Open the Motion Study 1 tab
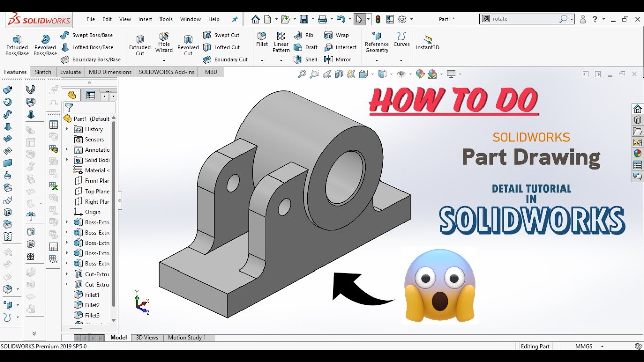 [187, 338]
